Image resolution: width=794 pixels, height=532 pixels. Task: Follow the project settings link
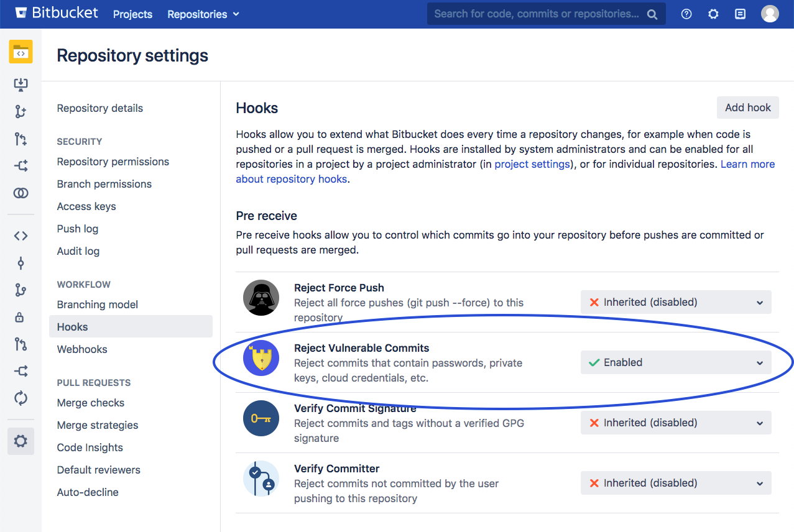(x=532, y=164)
